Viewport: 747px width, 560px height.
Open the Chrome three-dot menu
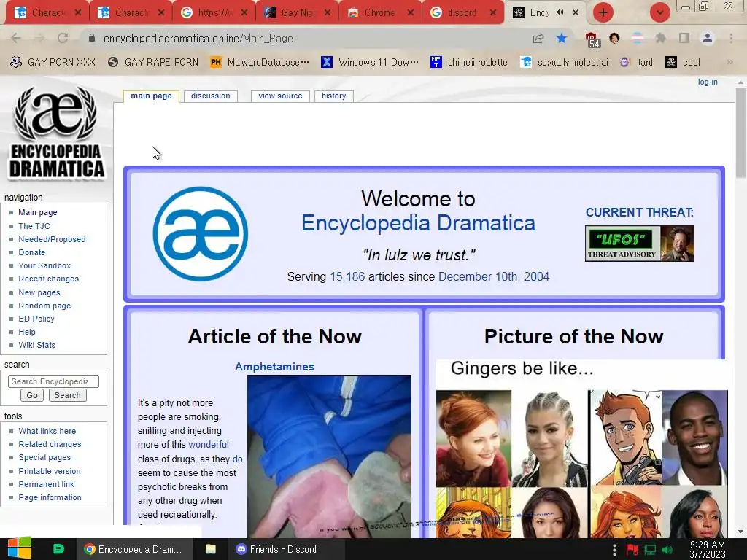click(x=731, y=38)
